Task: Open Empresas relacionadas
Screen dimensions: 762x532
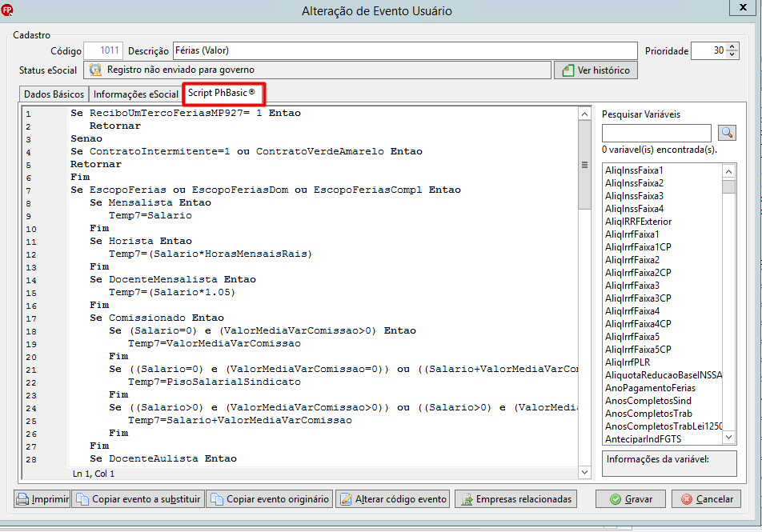Action: [515, 499]
